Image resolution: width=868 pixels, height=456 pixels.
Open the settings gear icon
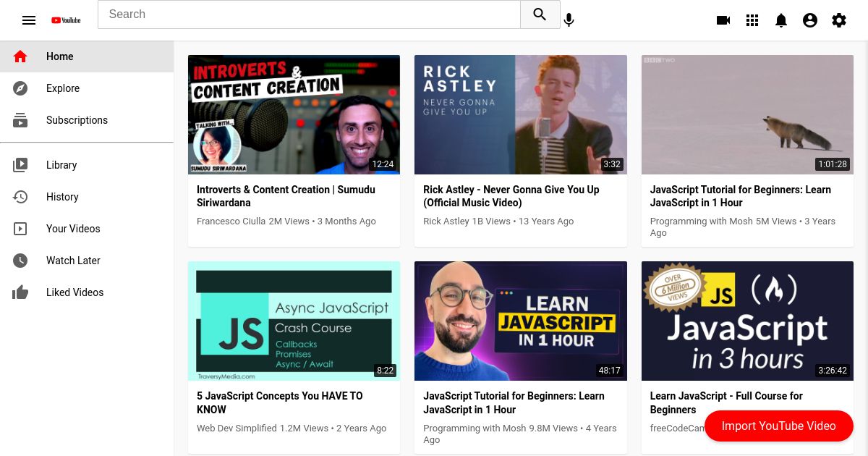tap(839, 20)
